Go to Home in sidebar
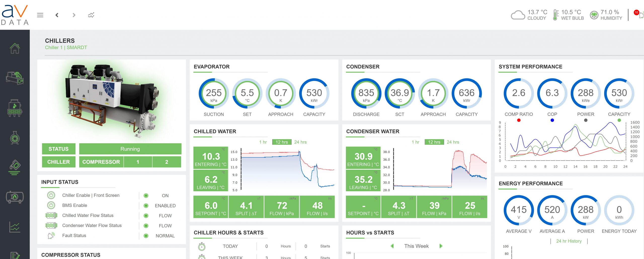The height and width of the screenshot is (259, 644). pos(15,48)
